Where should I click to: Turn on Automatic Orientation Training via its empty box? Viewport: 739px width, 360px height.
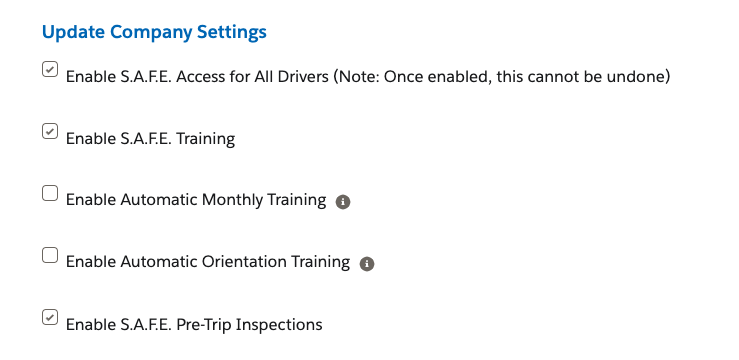click(50, 255)
